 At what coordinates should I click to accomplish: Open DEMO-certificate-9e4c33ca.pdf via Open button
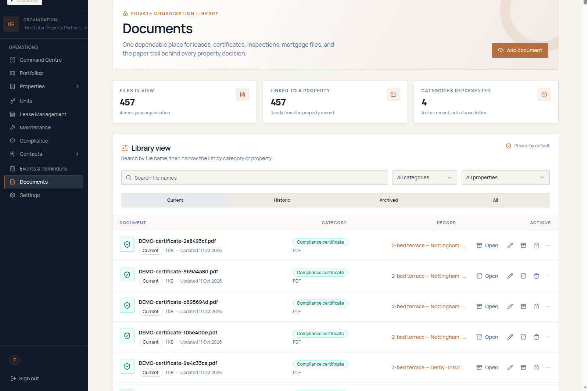click(x=487, y=367)
